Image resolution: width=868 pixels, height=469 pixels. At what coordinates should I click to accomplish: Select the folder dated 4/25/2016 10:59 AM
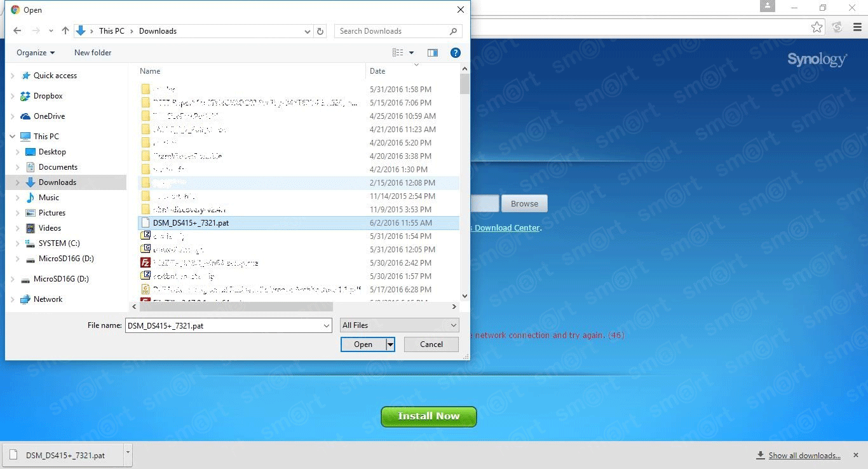click(298, 116)
